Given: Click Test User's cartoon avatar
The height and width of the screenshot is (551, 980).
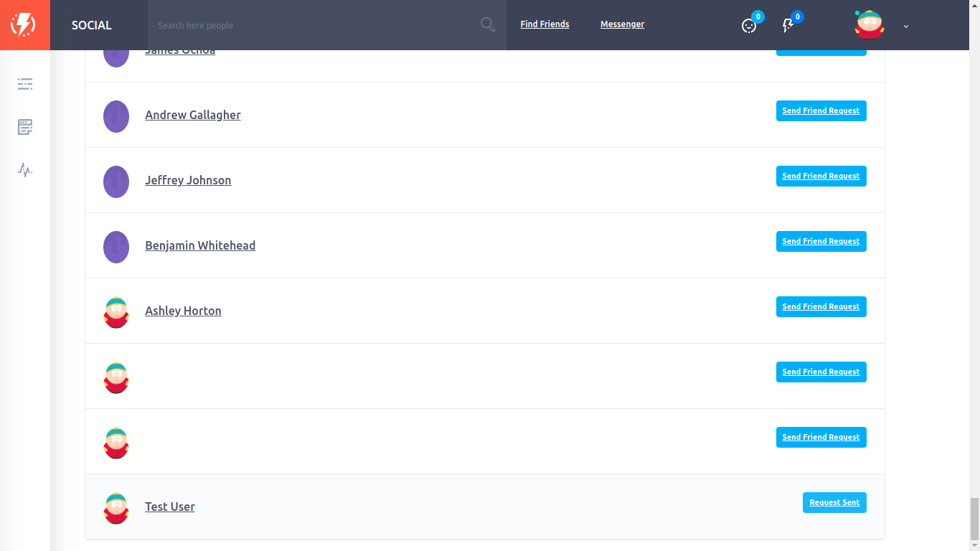Looking at the screenshot, I should click(x=116, y=508).
